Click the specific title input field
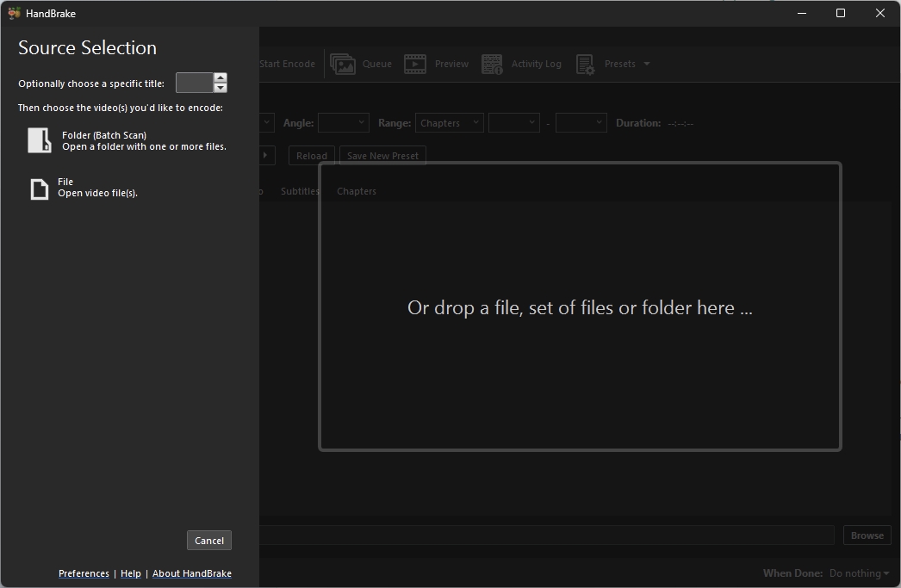Viewport: 901px width, 588px height. [x=194, y=83]
